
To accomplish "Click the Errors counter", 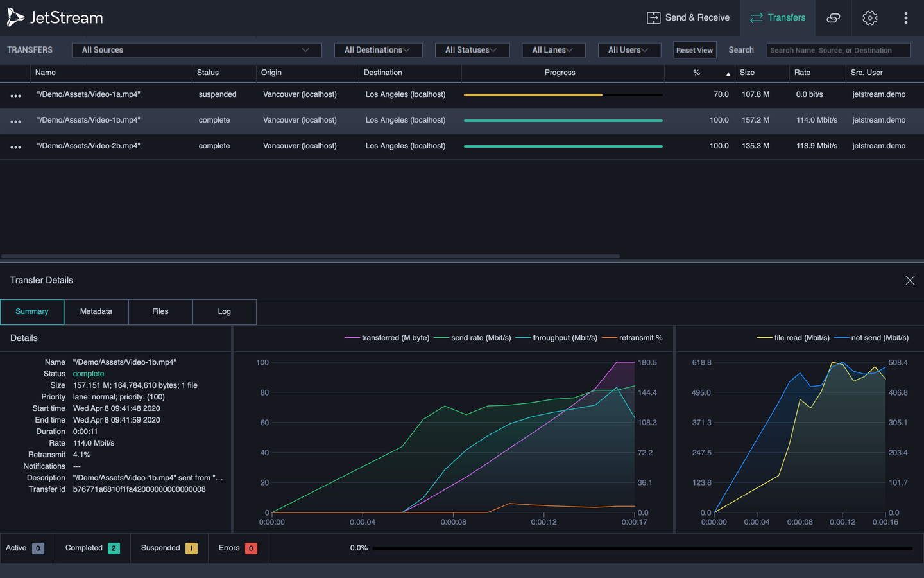I will pyautogui.click(x=238, y=548).
